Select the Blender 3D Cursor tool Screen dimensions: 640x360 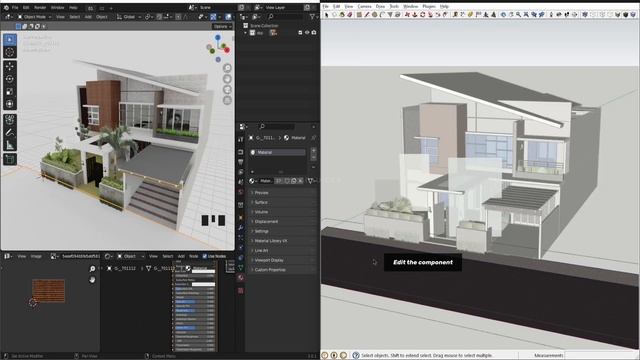coord(10,52)
